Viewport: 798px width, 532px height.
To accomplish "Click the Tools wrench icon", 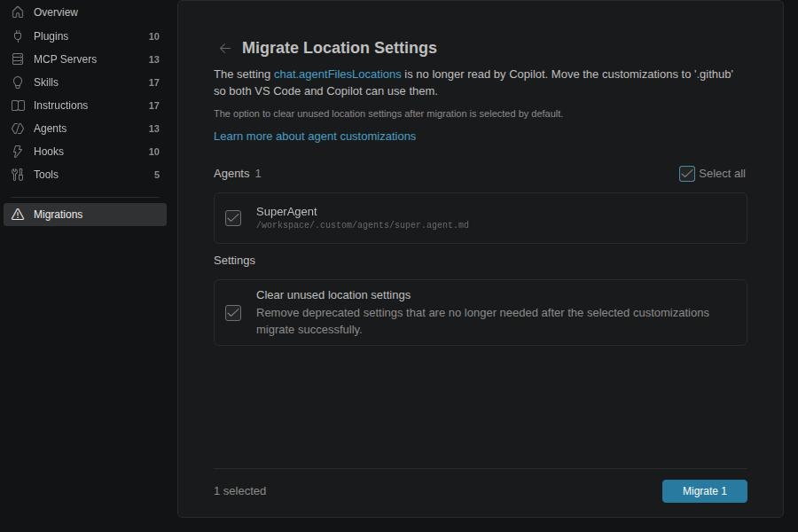I will [18, 175].
